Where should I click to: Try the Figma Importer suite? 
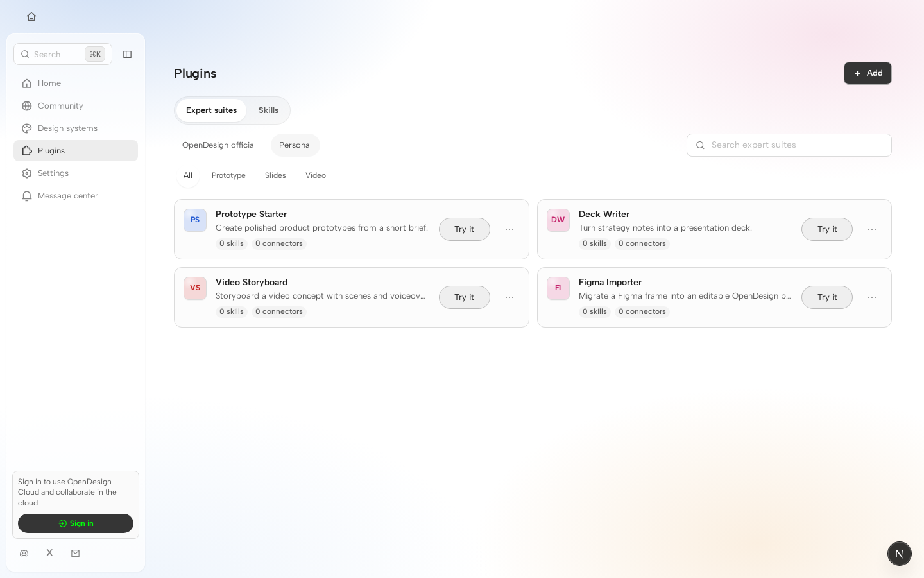tap(827, 297)
